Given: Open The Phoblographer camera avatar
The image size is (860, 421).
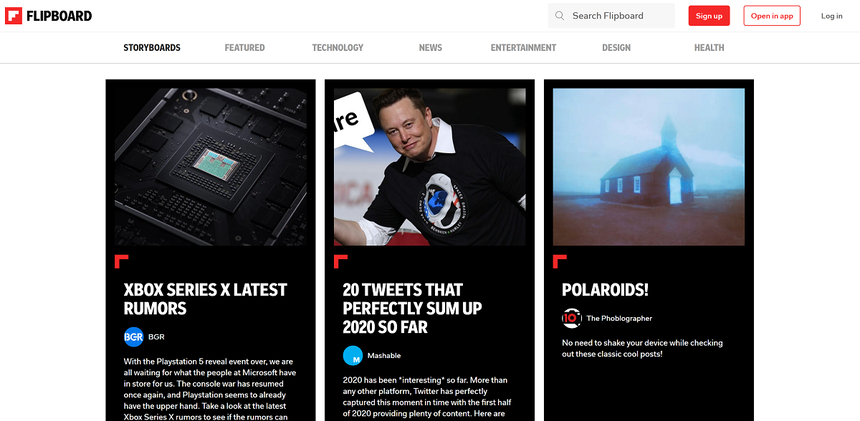Looking at the screenshot, I should 572,318.
